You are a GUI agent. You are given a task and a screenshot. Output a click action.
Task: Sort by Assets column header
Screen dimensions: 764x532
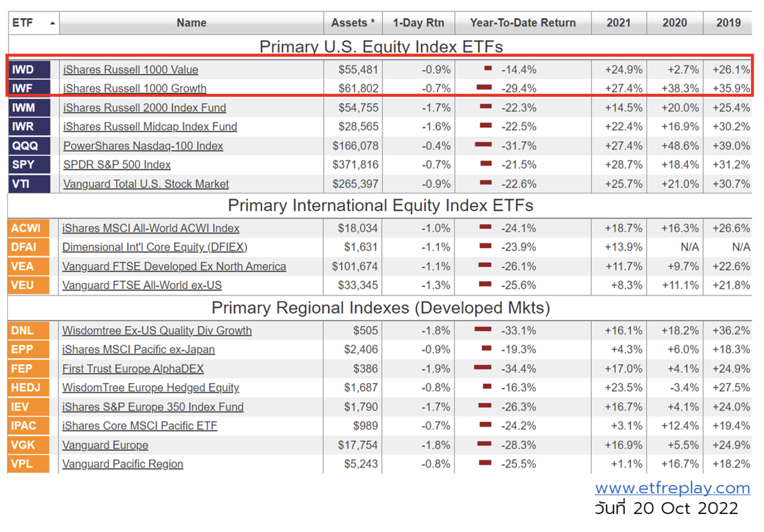tap(353, 23)
